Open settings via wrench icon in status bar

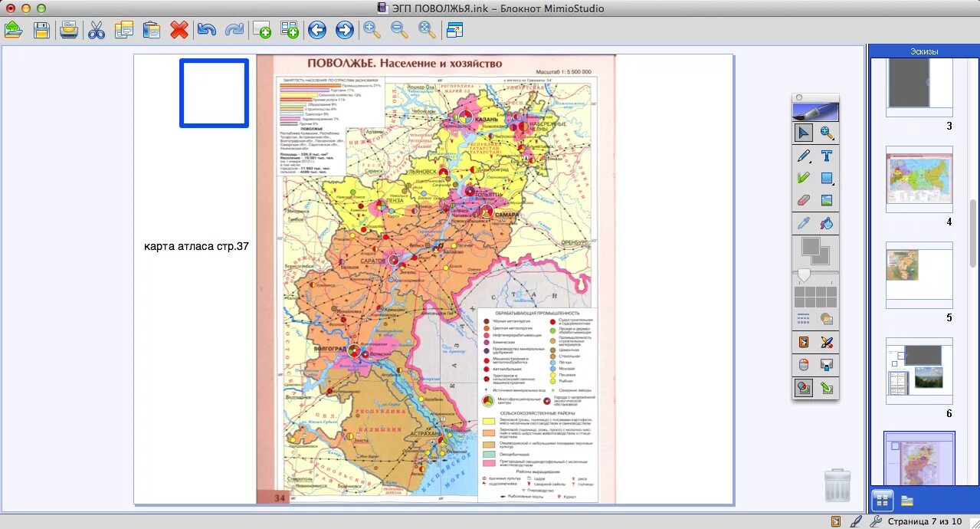pos(875,521)
